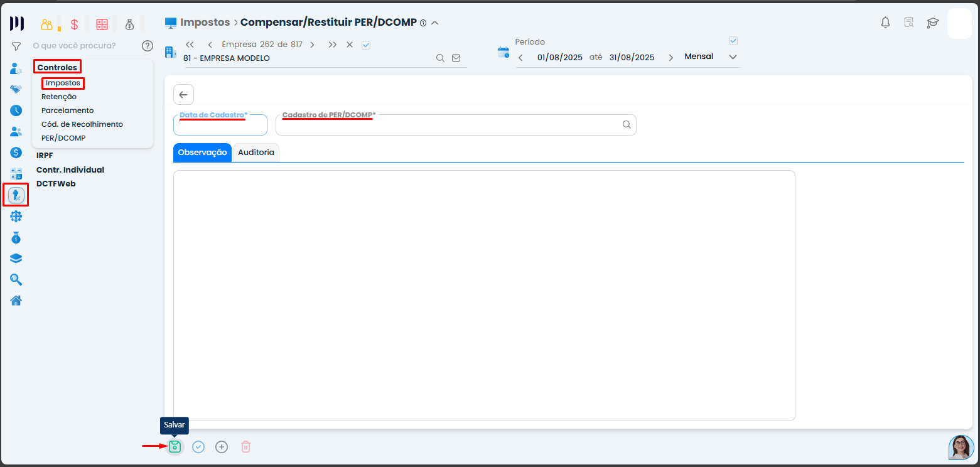Select PER/DCOMP in the Controles menu
Viewport: 980px width, 467px height.
(63, 138)
